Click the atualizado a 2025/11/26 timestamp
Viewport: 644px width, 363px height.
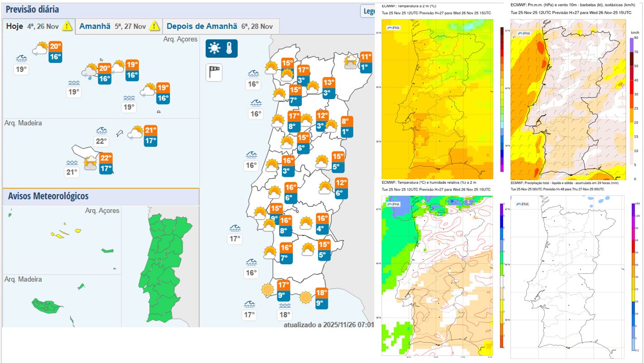point(329,325)
